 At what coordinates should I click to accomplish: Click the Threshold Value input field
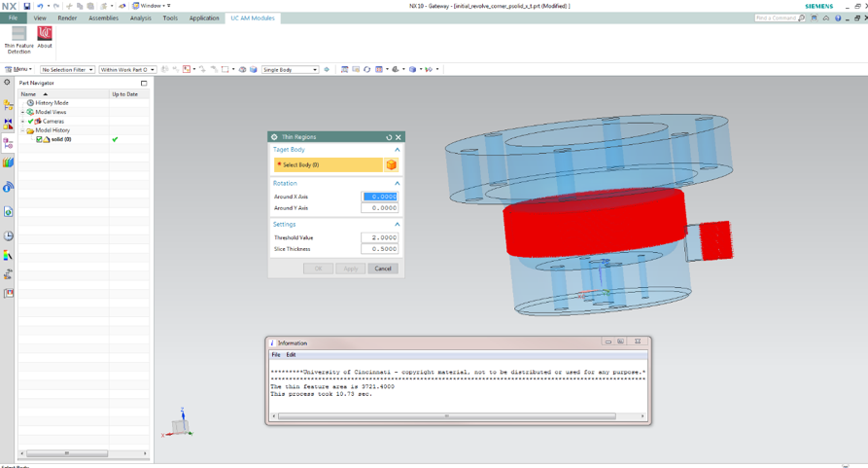380,237
